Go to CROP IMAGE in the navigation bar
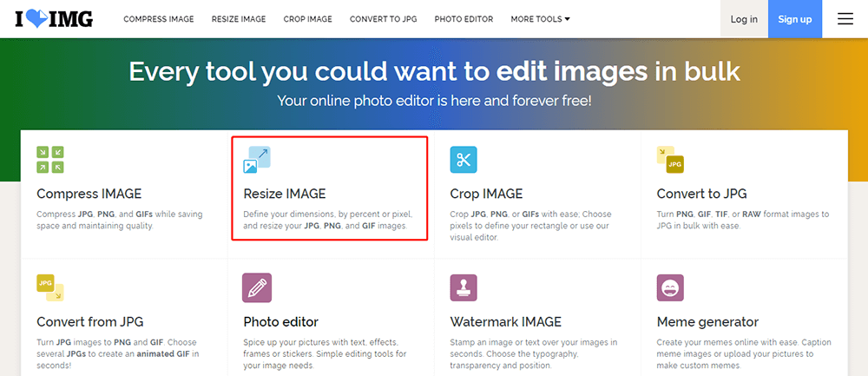This screenshot has height=376, width=868. point(307,19)
